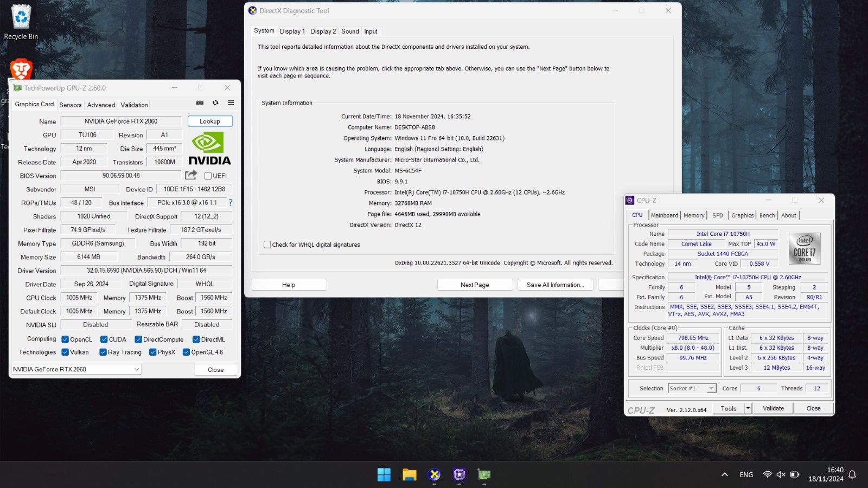
Task: Open the Input tab in DxDiag
Action: point(371,31)
